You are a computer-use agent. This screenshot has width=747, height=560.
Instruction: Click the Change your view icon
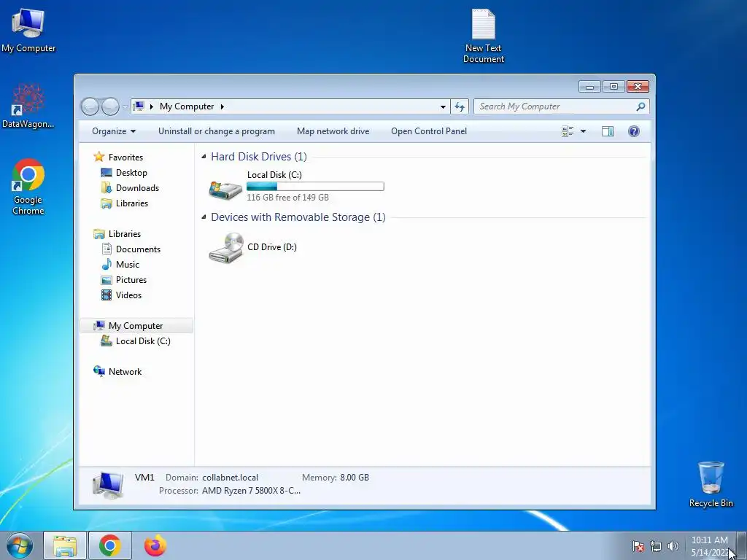(568, 131)
